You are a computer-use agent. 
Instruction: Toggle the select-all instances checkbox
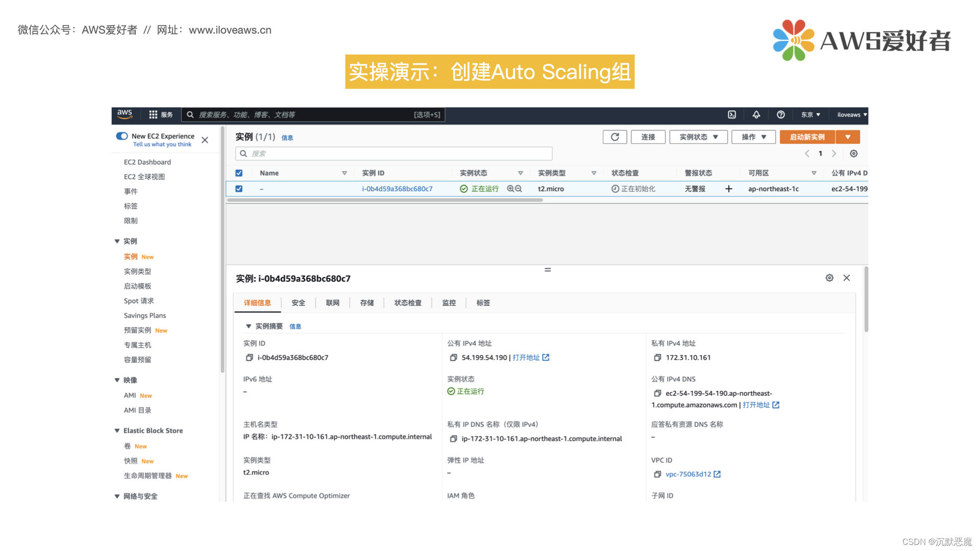point(239,173)
